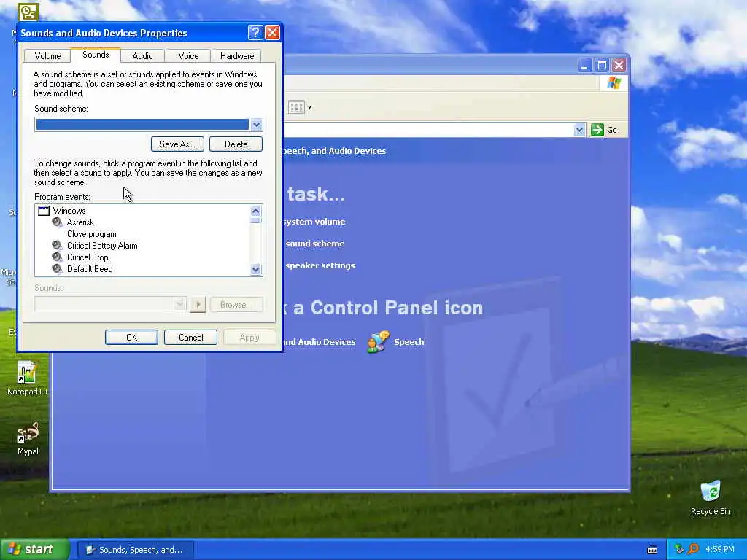Image resolution: width=747 pixels, height=560 pixels.
Task: Select the Windows program events group
Action: [69, 211]
